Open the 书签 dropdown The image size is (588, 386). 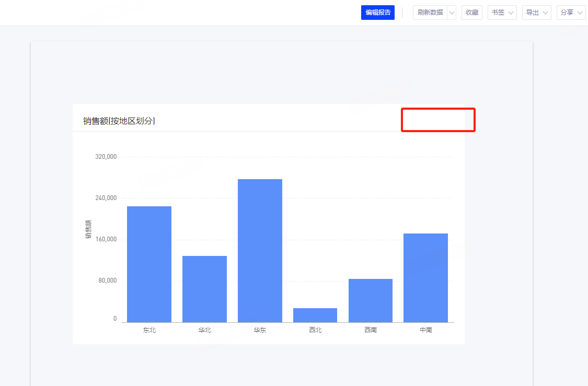[502, 13]
